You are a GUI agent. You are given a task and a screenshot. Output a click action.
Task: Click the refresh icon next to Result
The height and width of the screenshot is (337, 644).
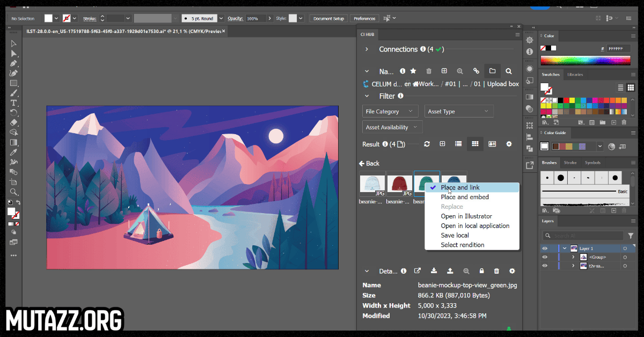(427, 144)
